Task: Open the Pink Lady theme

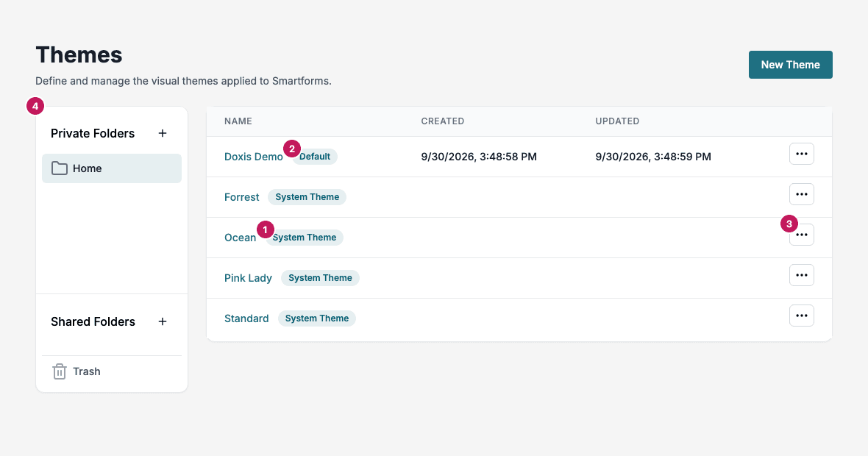Action: coord(248,278)
